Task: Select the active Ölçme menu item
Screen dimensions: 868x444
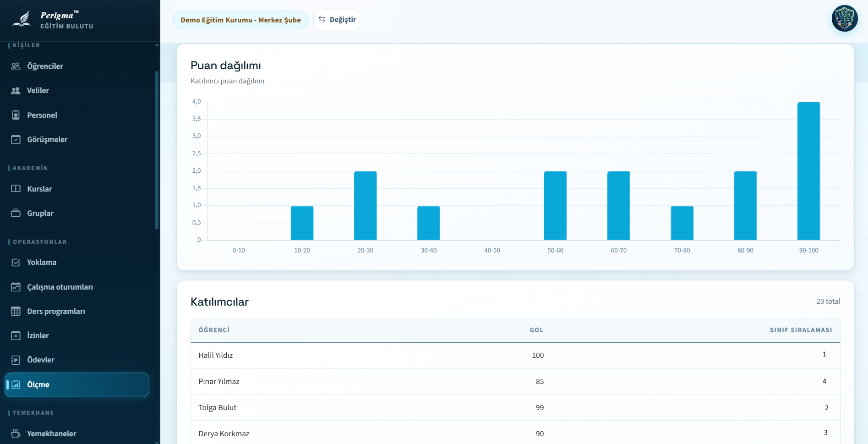Action: click(77, 384)
